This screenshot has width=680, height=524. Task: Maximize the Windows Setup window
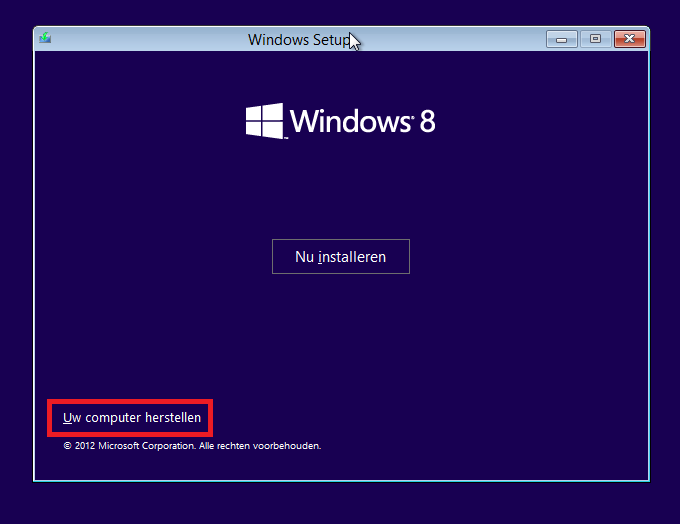point(595,39)
